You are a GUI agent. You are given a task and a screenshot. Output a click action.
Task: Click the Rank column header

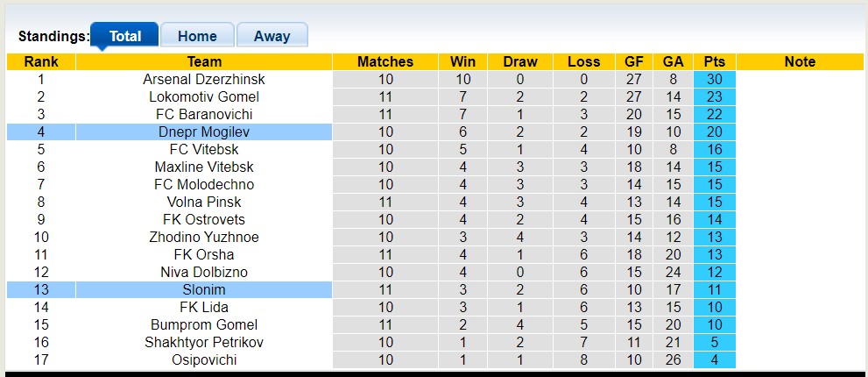click(41, 61)
